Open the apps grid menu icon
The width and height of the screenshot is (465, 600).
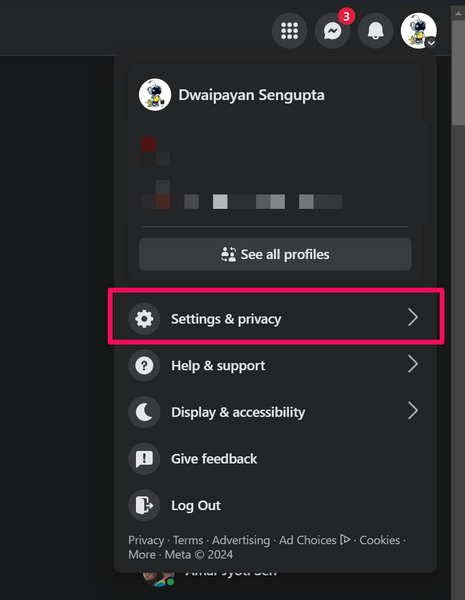click(x=289, y=31)
